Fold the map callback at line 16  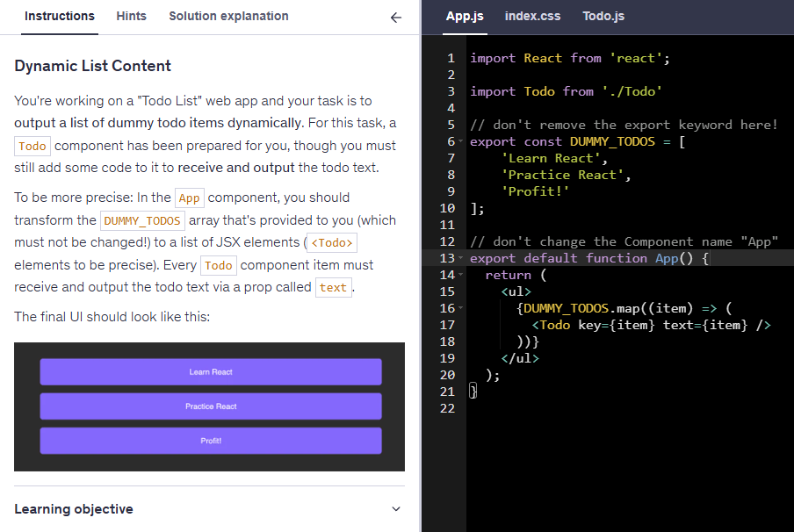click(461, 309)
